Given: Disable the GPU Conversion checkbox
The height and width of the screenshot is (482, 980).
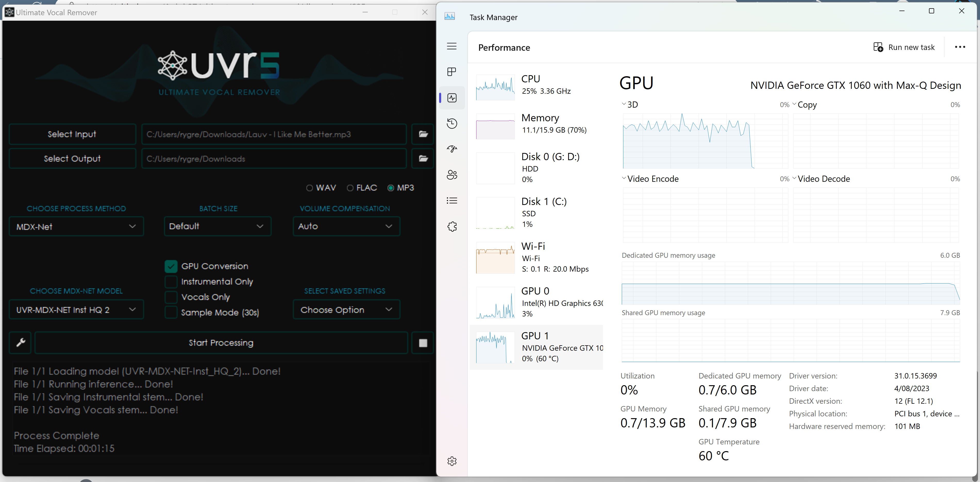Looking at the screenshot, I should pos(171,266).
